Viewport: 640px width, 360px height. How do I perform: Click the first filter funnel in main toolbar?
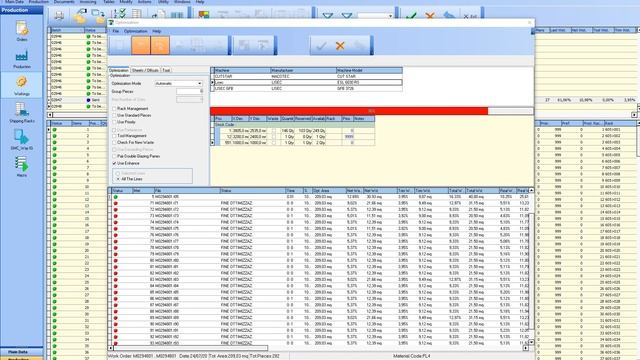327,16
